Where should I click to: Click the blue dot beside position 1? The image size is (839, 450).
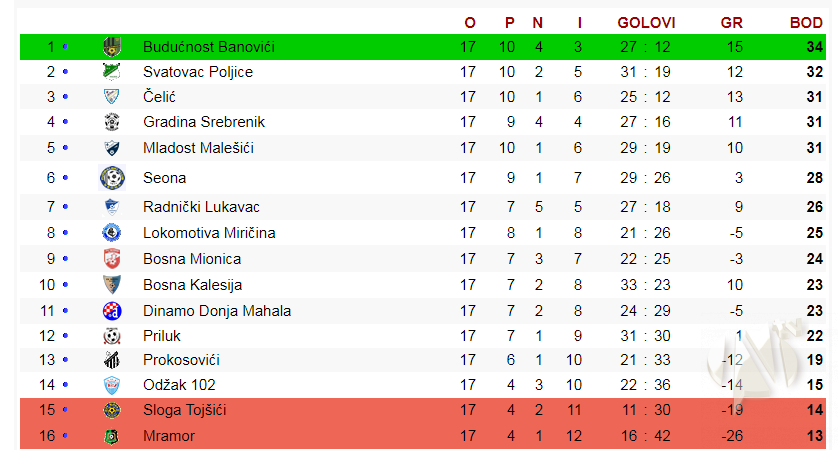65,47
